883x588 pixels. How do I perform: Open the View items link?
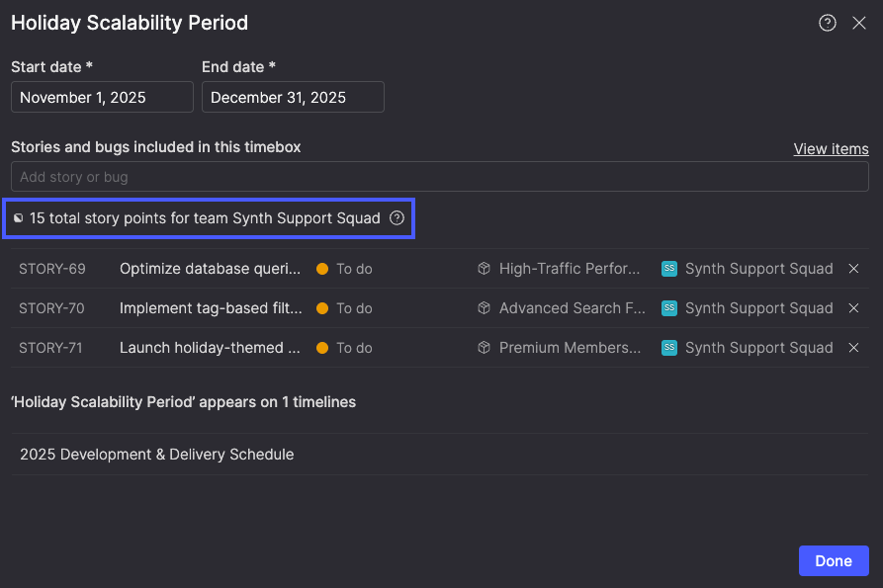(831, 149)
